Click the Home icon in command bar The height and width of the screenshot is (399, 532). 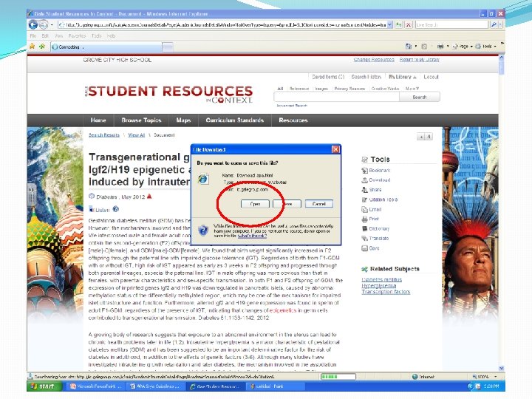[409, 46]
